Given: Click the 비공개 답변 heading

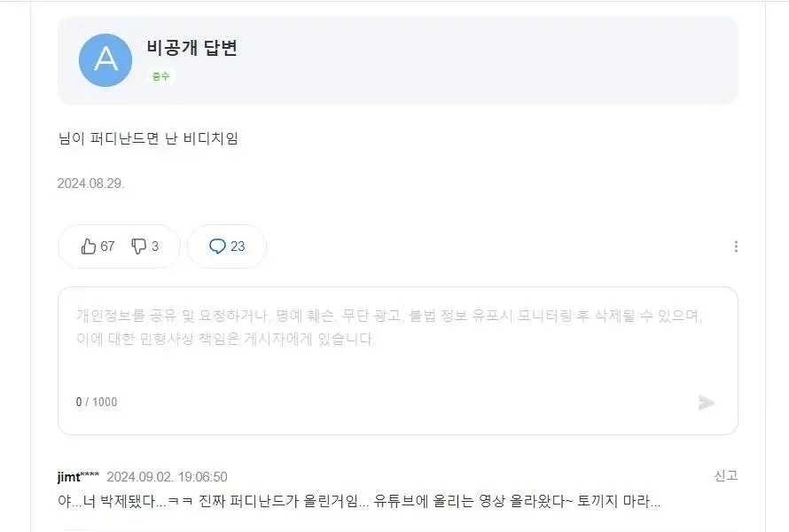Looking at the screenshot, I should 192,49.
